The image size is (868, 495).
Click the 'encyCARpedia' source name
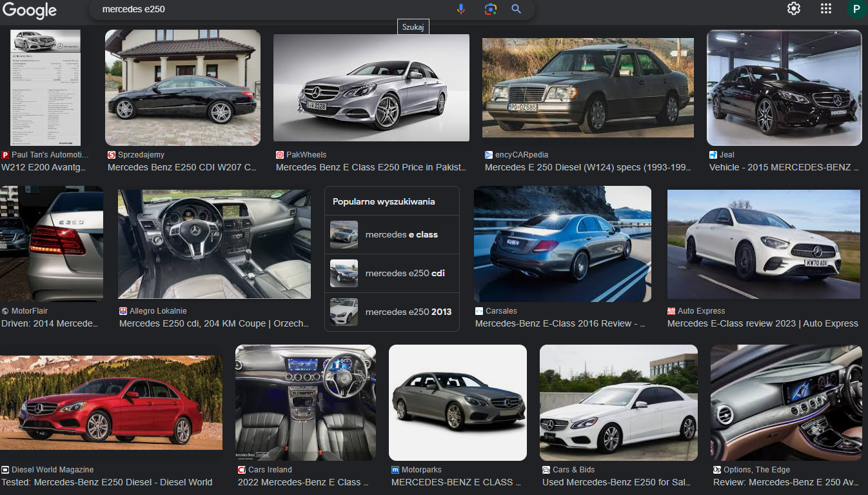pyautogui.click(x=522, y=155)
